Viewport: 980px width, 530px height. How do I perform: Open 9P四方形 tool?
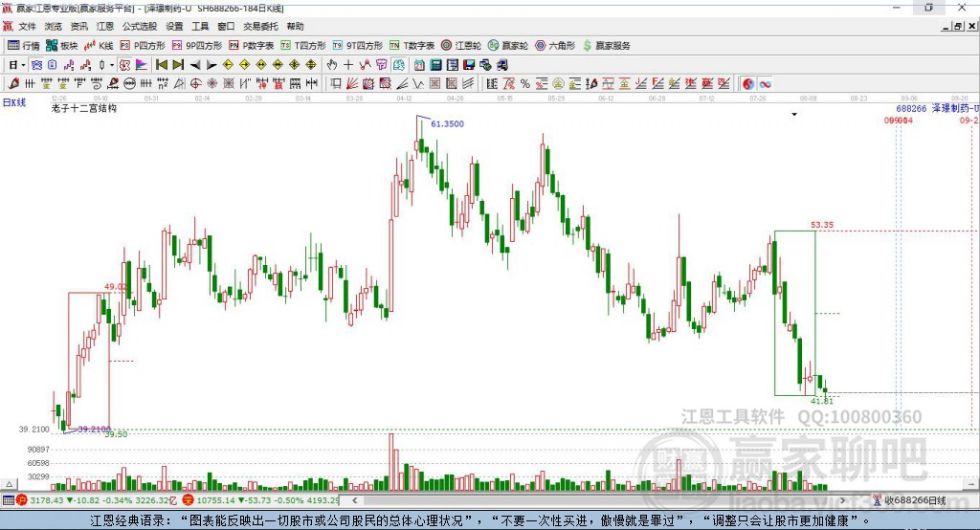[197, 46]
